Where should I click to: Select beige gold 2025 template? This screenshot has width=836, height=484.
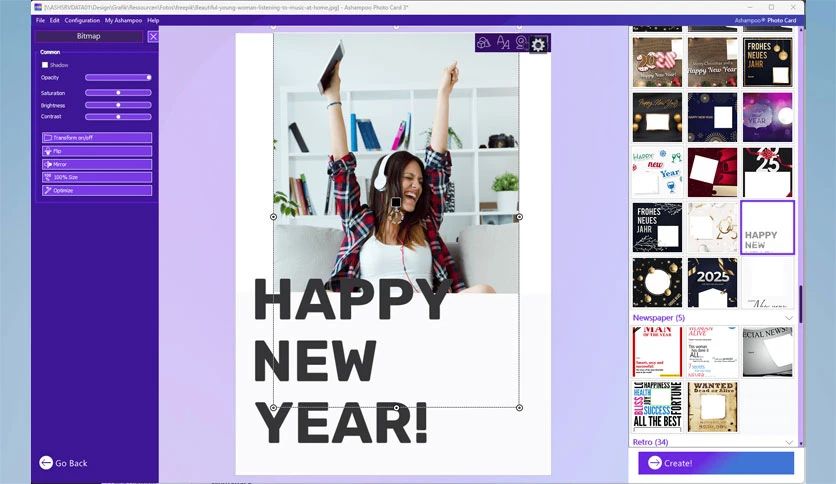(712, 228)
